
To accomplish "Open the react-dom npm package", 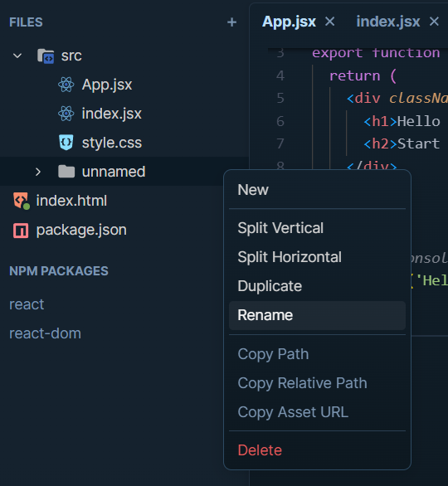I will coord(46,333).
